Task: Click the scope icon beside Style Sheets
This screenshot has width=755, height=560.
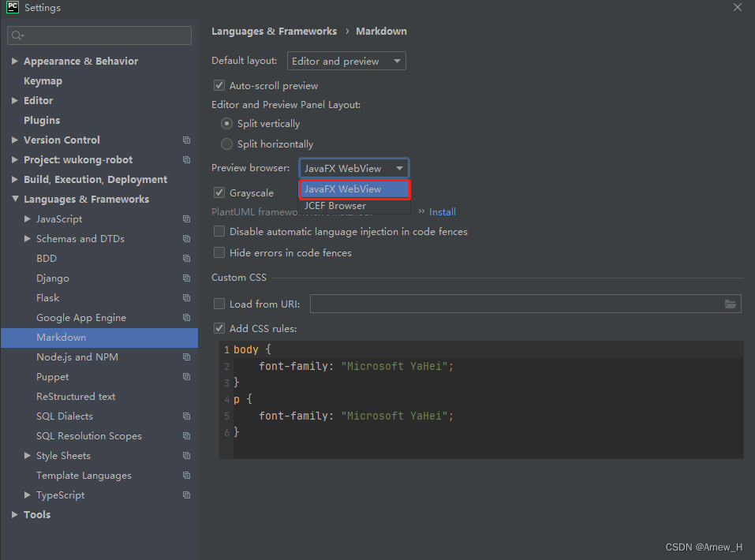Action: (x=186, y=455)
